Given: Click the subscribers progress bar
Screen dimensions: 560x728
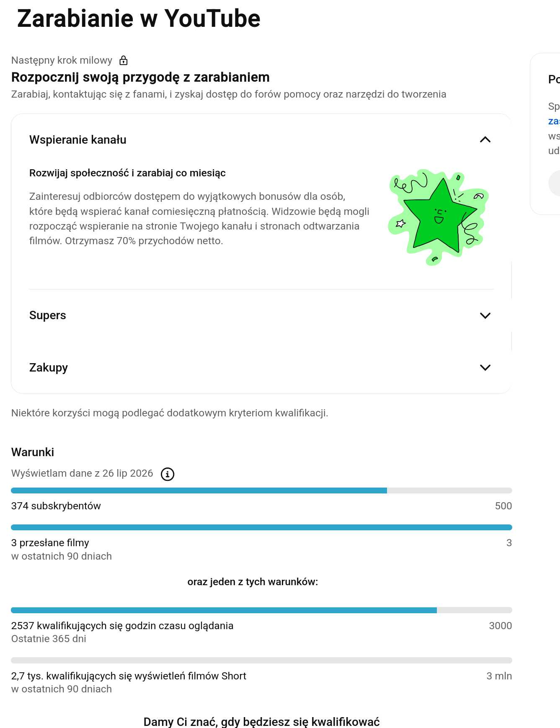Looking at the screenshot, I should (261, 490).
